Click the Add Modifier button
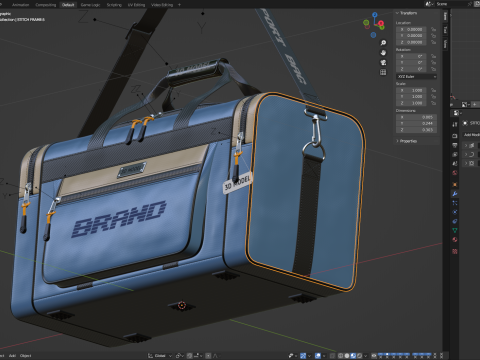 pos(471,135)
